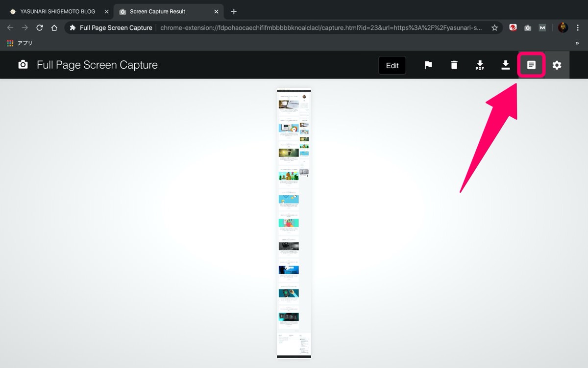Viewport: 588px width, 368px height.
Task: Click the camera logo in header
Action: tap(23, 65)
